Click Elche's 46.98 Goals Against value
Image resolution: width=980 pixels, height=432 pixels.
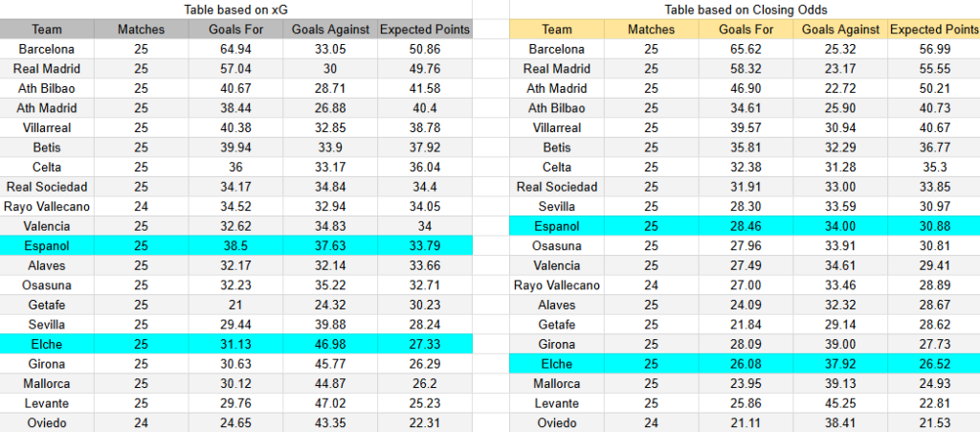point(329,345)
